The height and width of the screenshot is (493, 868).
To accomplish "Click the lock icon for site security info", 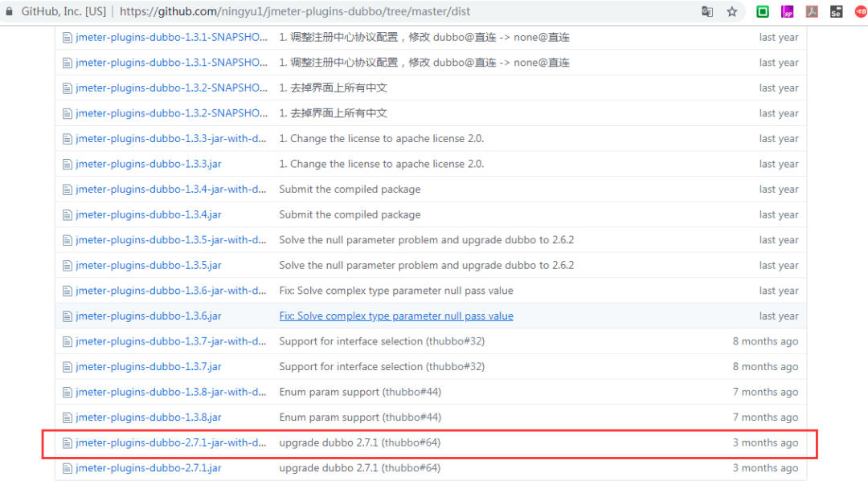I will (x=10, y=12).
